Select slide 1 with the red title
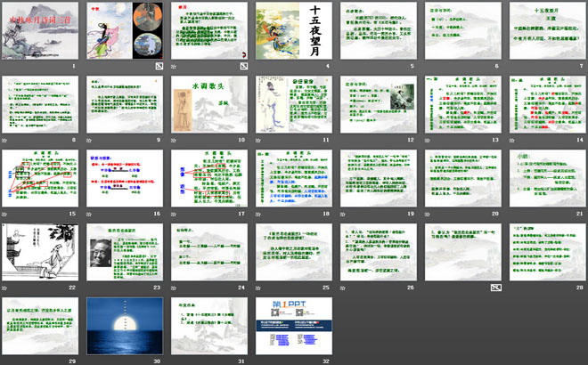588x365 pixels. point(40,30)
